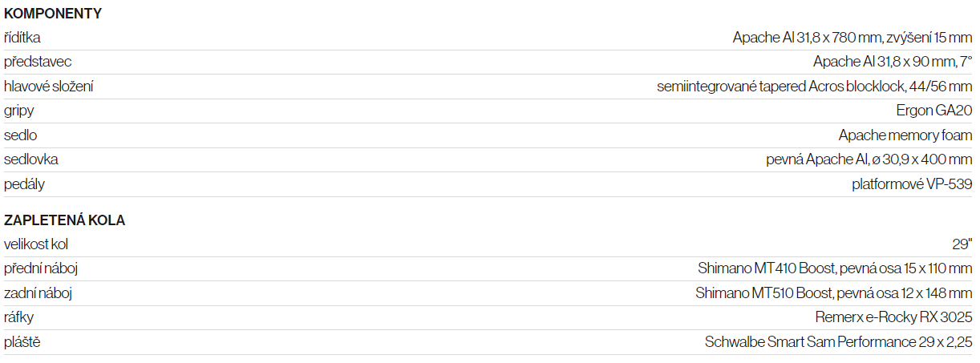The width and height of the screenshot is (980, 363).
Task: Click the ráfky row label
Action: (x=19, y=317)
